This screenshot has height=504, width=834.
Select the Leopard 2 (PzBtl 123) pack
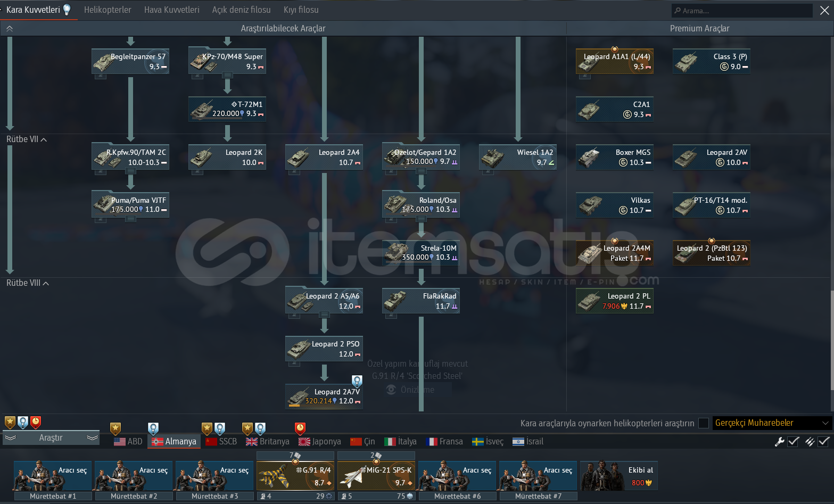[x=712, y=253]
